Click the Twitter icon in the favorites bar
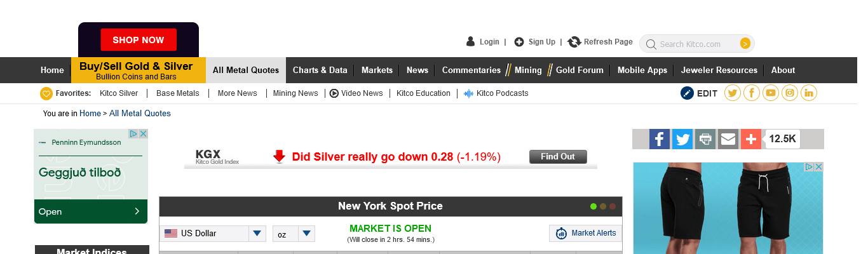The height and width of the screenshot is (254, 868). [x=733, y=93]
